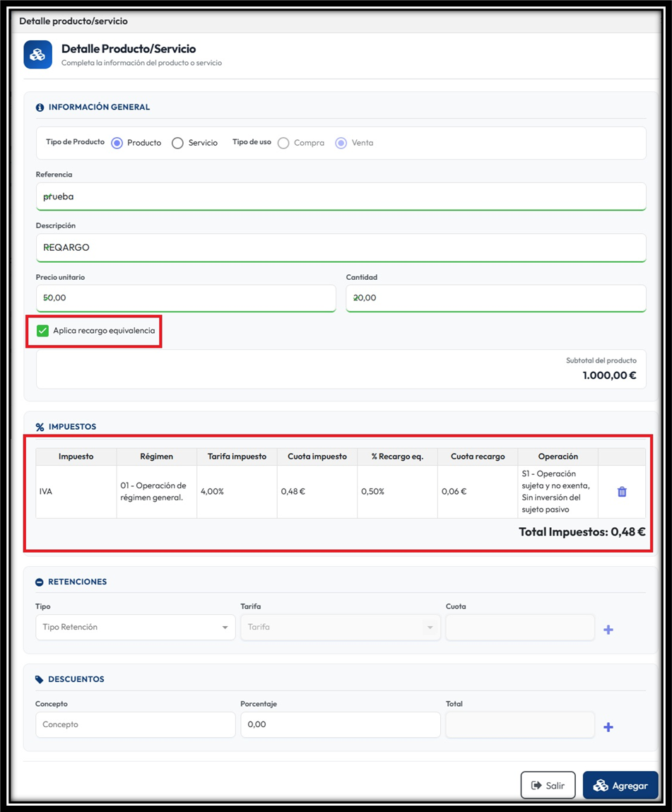Open the Tarifa retention dropdown
Screen dimensions: 672x812
340,627
